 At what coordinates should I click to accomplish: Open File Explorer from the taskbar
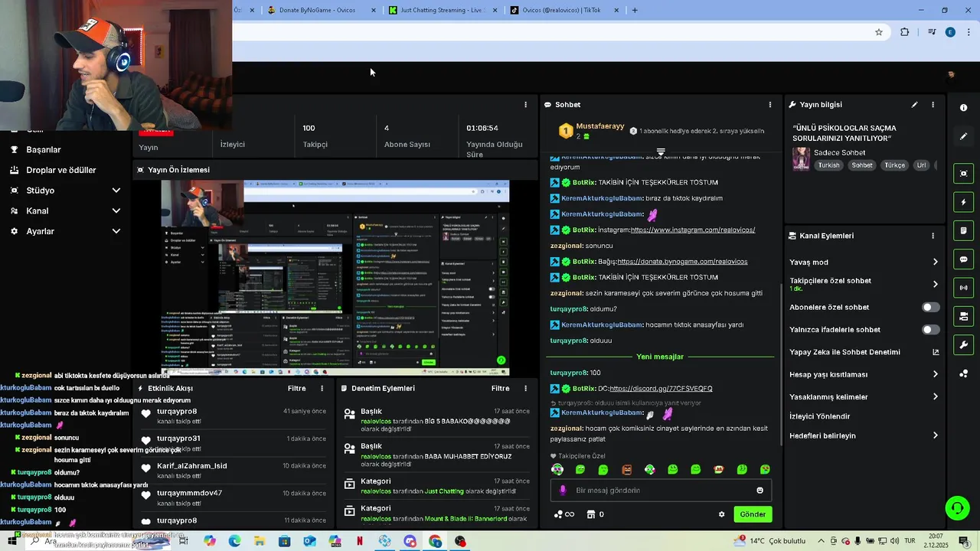pos(260,541)
